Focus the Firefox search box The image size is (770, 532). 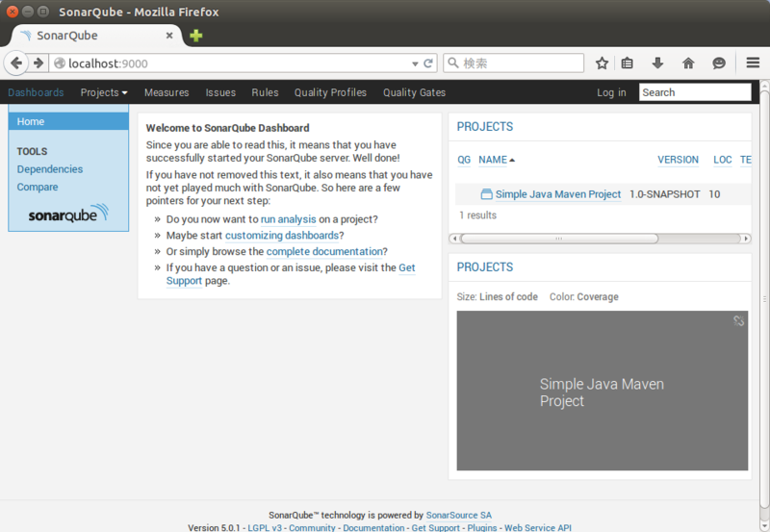514,63
